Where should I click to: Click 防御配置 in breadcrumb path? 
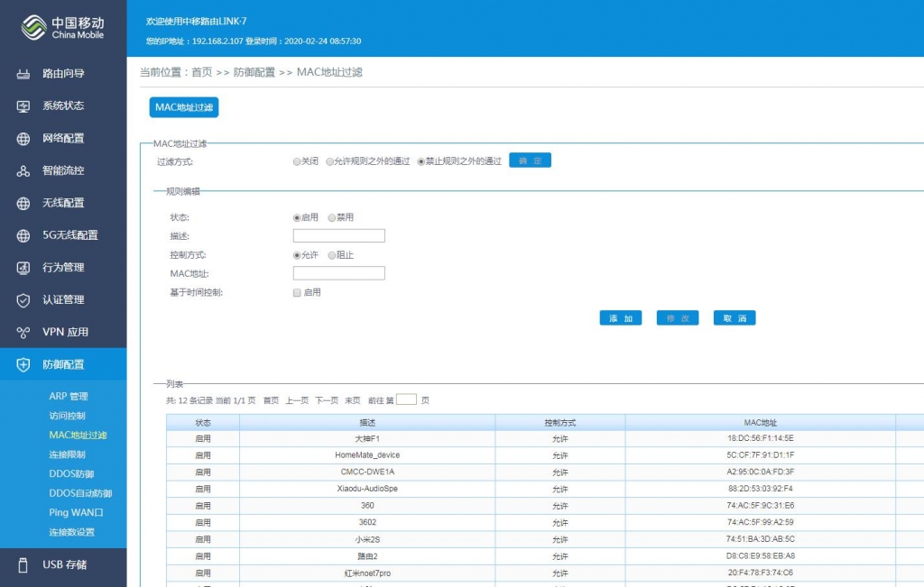coord(254,72)
